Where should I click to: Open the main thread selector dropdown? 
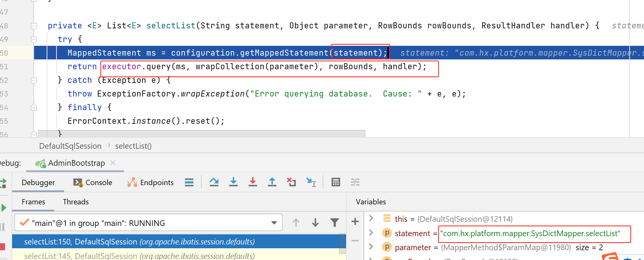(274, 223)
